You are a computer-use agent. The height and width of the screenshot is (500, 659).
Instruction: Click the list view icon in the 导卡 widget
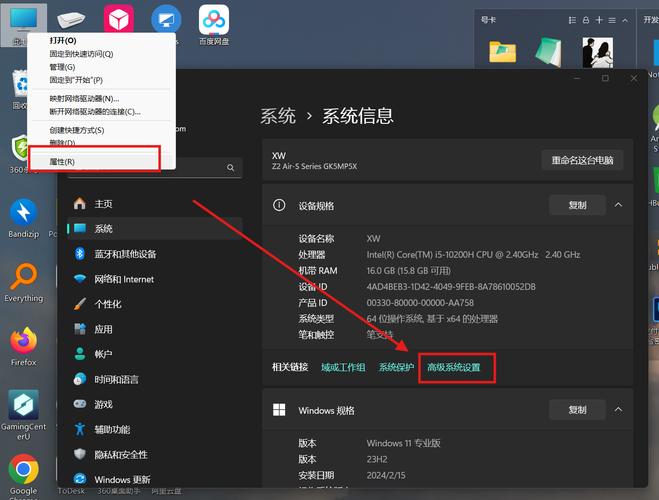572,20
